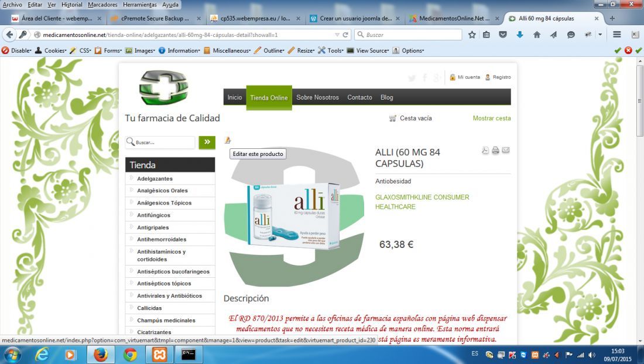The image size is (644, 364).
Task: Open the CSS dropdown menu
Action: point(81,50)
